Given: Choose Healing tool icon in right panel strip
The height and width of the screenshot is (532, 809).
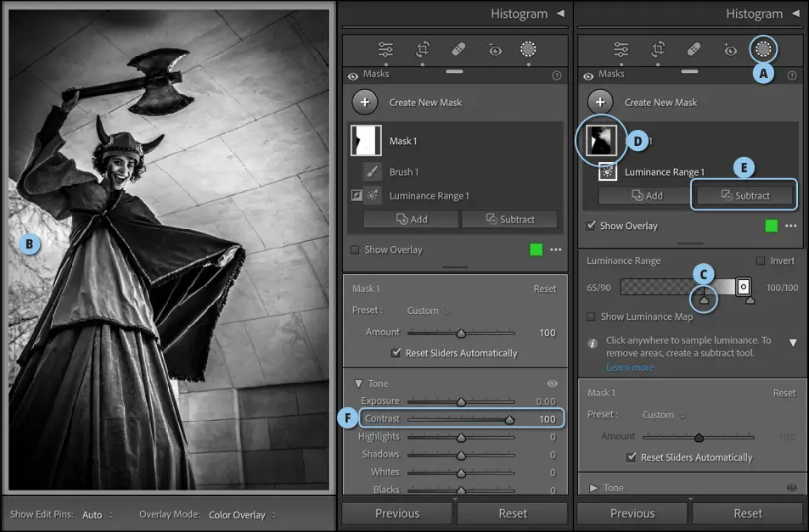Looking at the screenshot, I should [693, 49].
